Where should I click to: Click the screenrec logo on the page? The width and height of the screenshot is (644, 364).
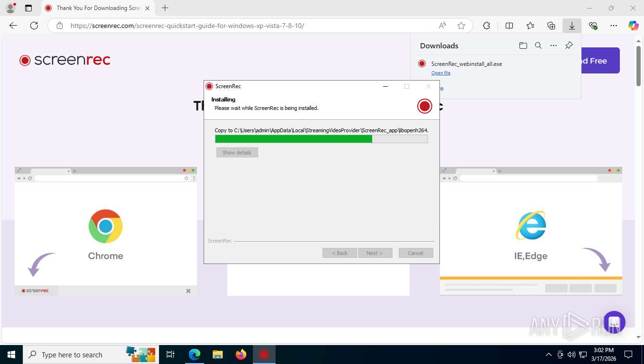click(65, 60)
